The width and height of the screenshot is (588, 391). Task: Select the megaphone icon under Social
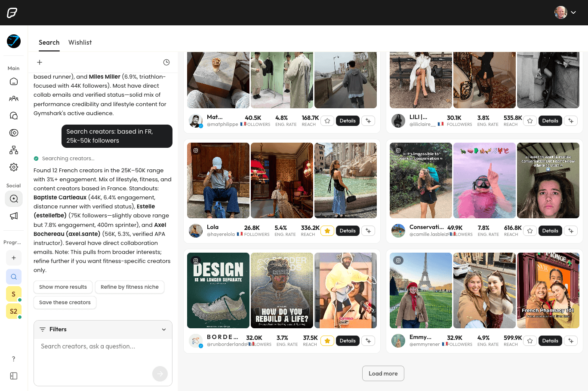point(14,215)
